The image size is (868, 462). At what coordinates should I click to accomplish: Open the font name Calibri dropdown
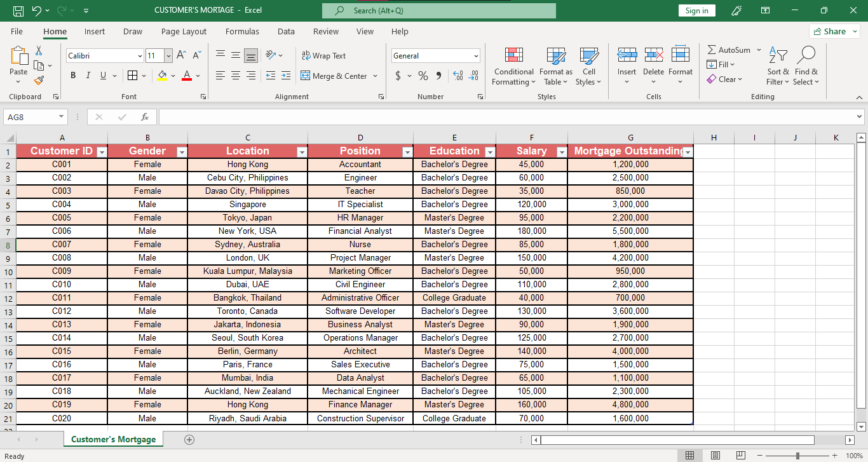coord(140,56)
